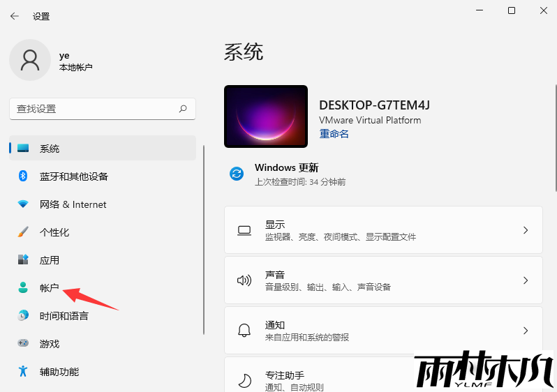The width and height of the screenshot is (557, 392).
Task: Click the Personalization paintbrush icon
Action: click(23, 232)
